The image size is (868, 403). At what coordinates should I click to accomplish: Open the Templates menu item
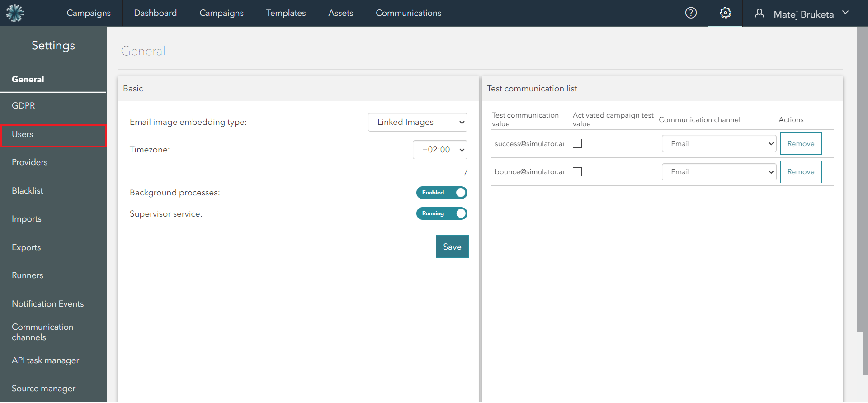[286, 13]
